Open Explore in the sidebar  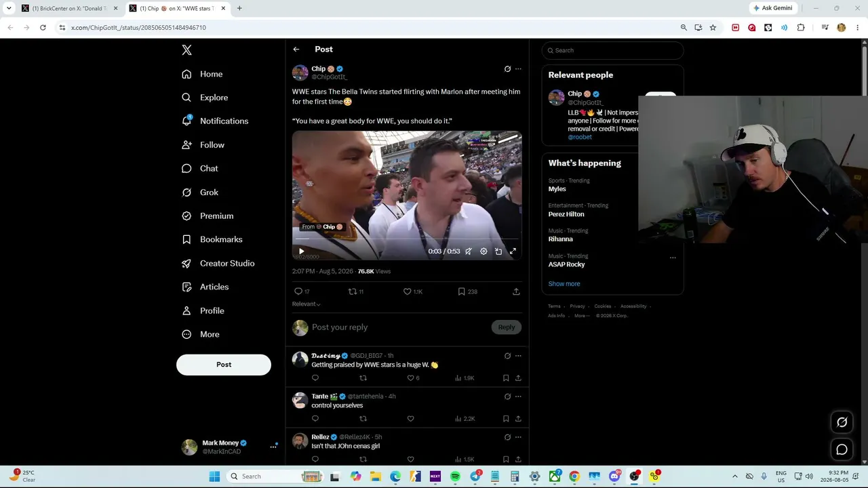(x=205, y=98)
